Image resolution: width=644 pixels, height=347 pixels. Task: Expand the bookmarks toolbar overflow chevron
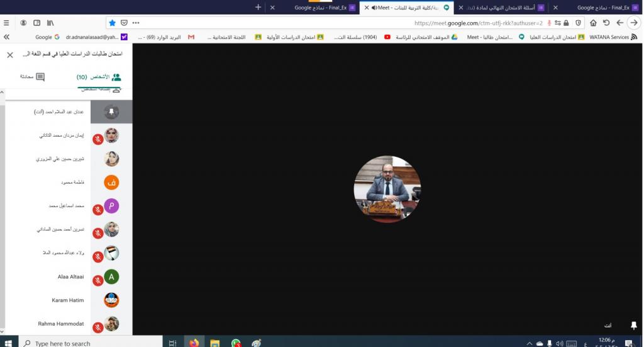[x=6, y=37]
